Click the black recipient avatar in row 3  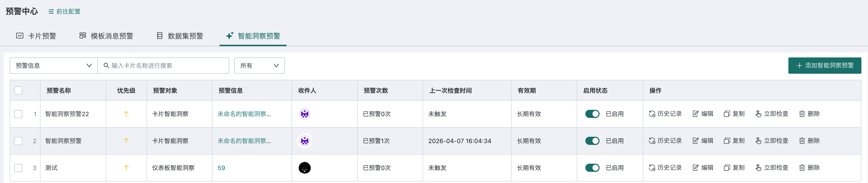click(x=305, y=168)
